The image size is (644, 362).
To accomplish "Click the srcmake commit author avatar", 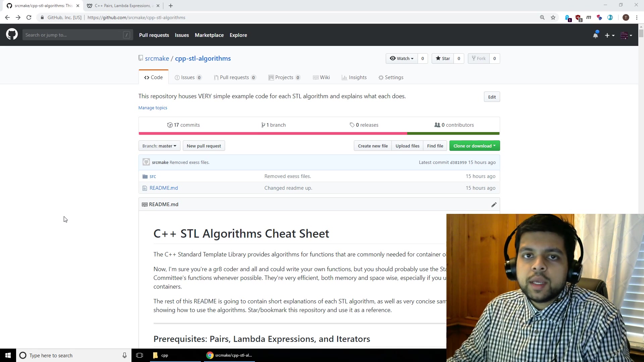I will [146, 162].
